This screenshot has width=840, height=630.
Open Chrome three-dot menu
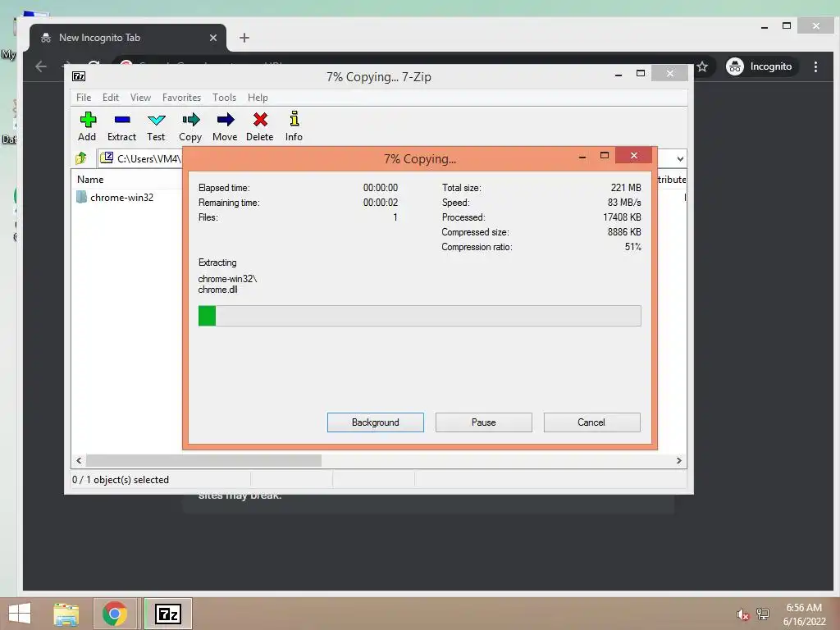pos(815,66)
